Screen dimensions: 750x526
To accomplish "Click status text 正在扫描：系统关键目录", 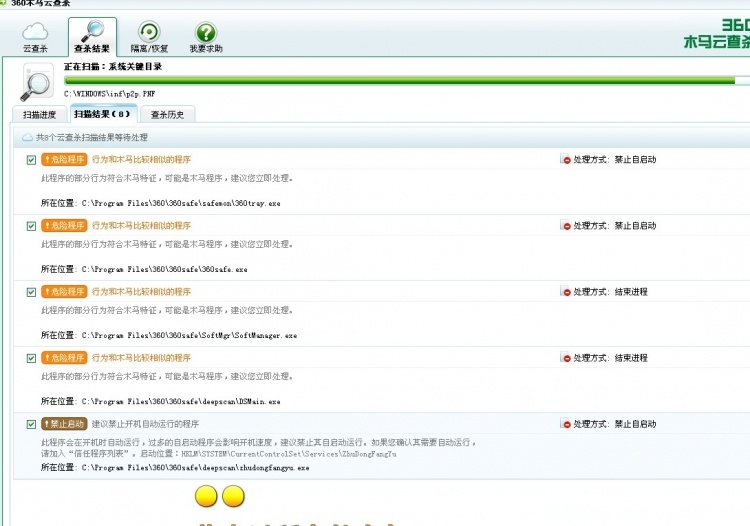I will point(113,66).
